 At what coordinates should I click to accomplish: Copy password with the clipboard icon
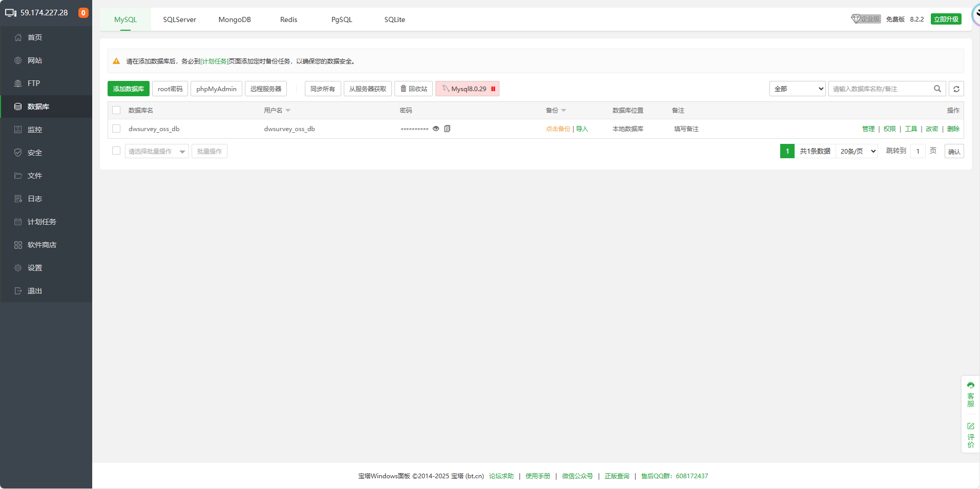[x=447, y=129]
